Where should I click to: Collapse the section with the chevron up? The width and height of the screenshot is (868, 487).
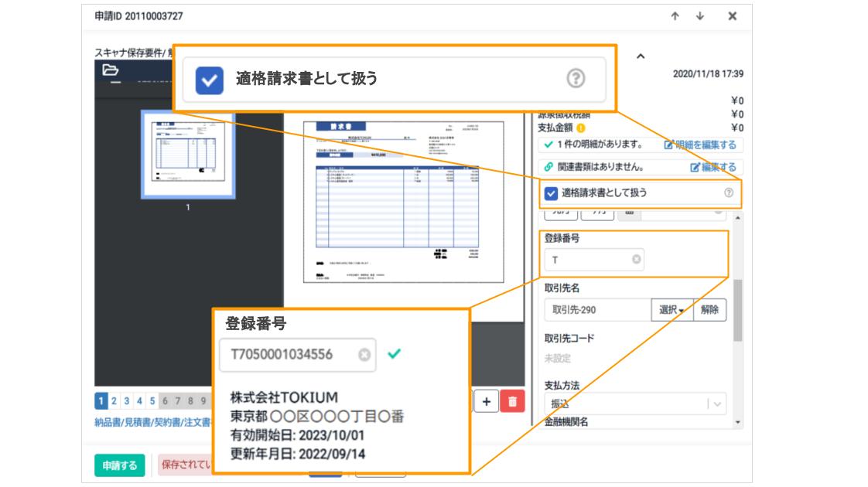tap(640, 56)
